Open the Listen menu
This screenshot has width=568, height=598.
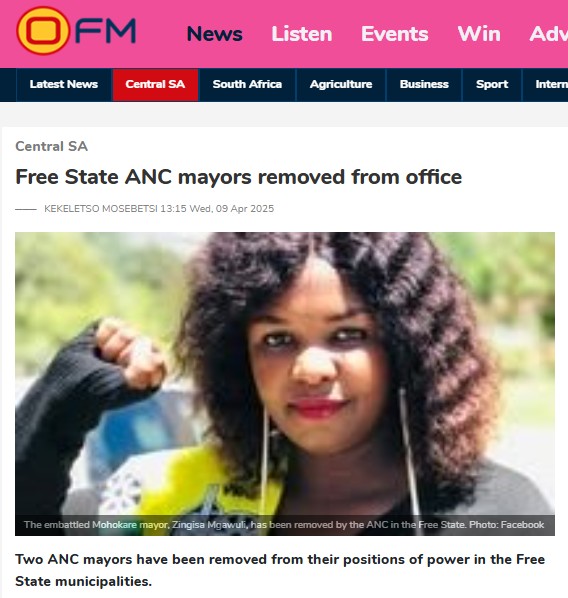pyautogui.click(x=301, y=34)
